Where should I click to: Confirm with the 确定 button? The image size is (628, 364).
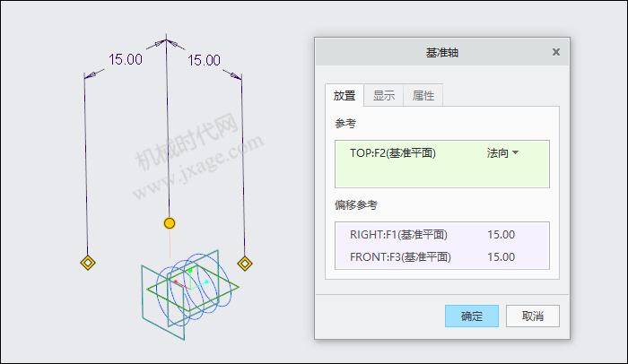(472, 316)
